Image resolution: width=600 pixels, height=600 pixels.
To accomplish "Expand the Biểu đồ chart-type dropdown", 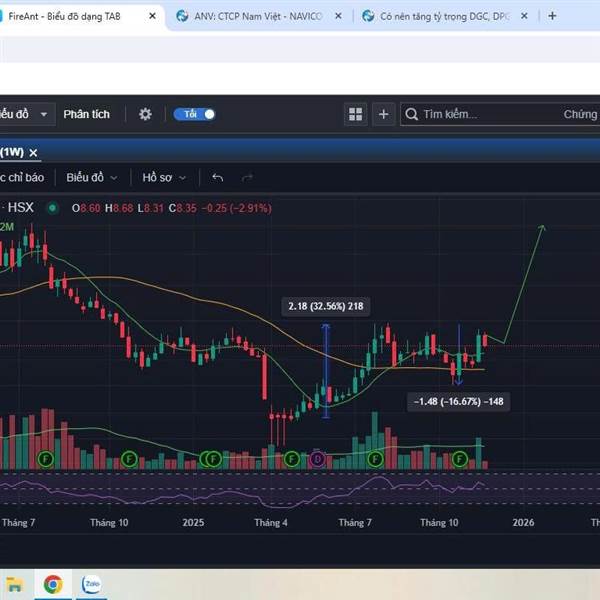I will coord(91,177).
